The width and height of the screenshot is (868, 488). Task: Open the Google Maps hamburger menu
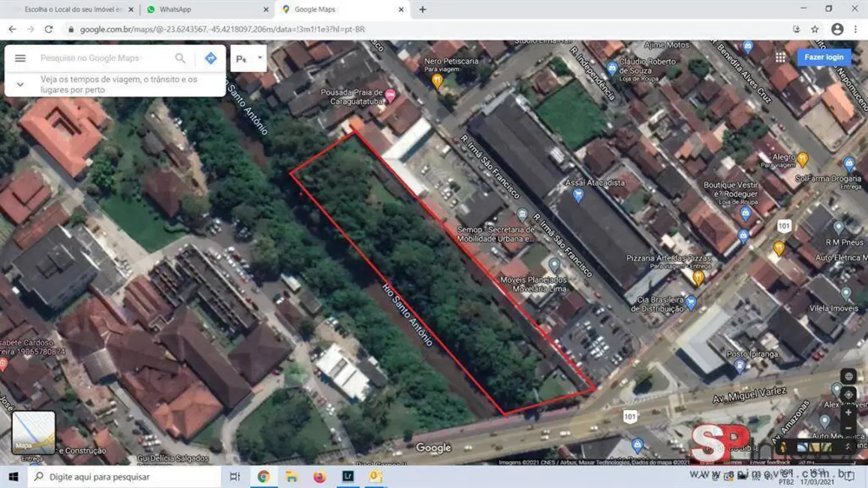click(20, 58)
